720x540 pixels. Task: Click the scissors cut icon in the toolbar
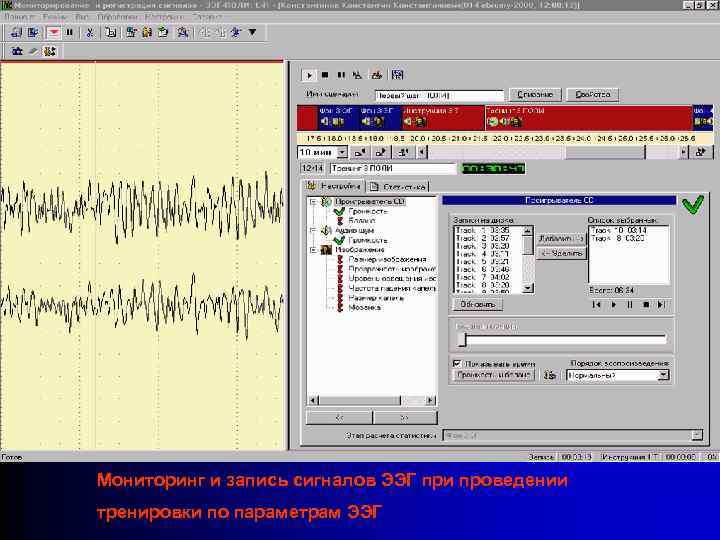(x=90, y=33)
